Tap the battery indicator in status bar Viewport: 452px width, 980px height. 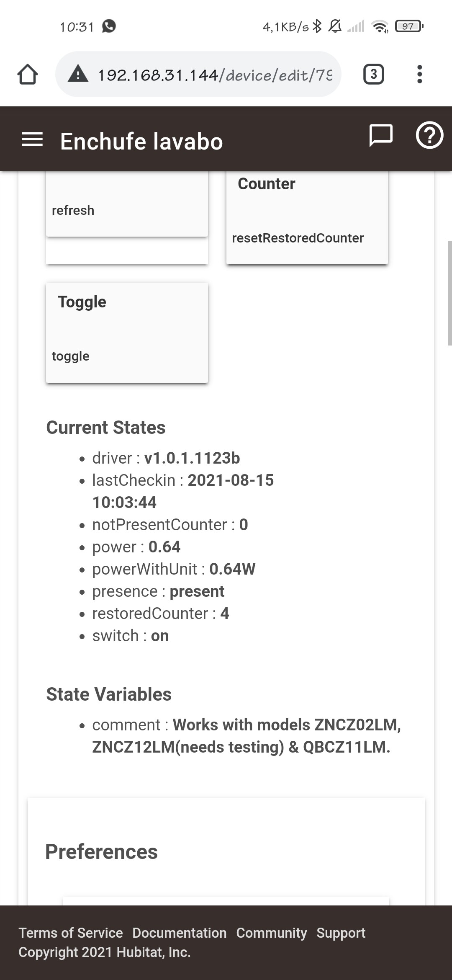(x=409, y=26)
